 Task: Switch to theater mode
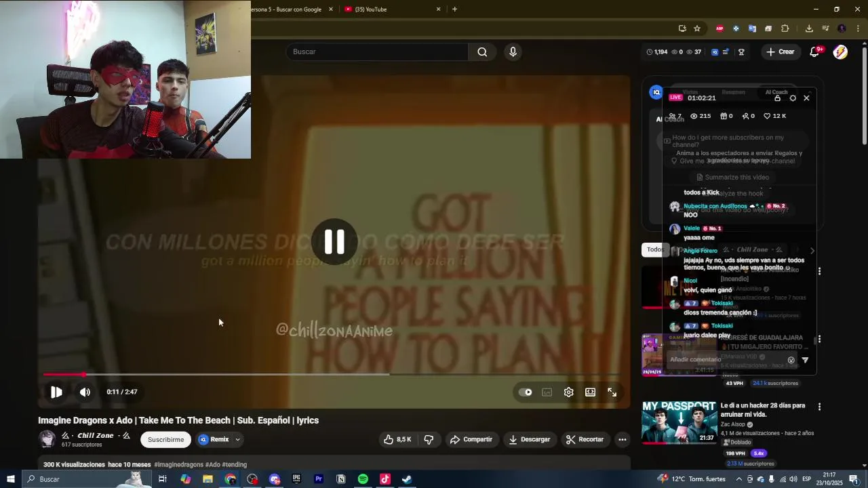(591, 392)
